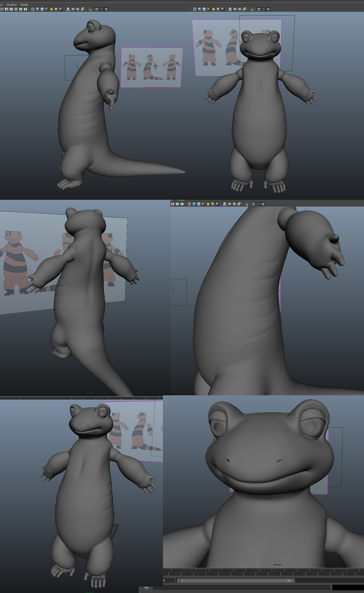Select the reference image plane in top-left viewport
Image resolution: width=364 pixels, height=593 pixels.
click(x=152, y=67)
